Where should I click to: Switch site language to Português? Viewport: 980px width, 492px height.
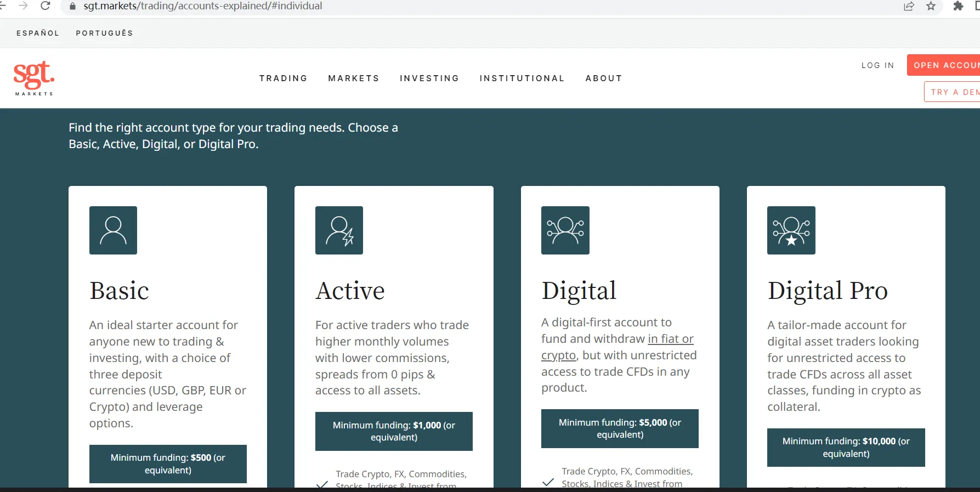coord(104,33)
